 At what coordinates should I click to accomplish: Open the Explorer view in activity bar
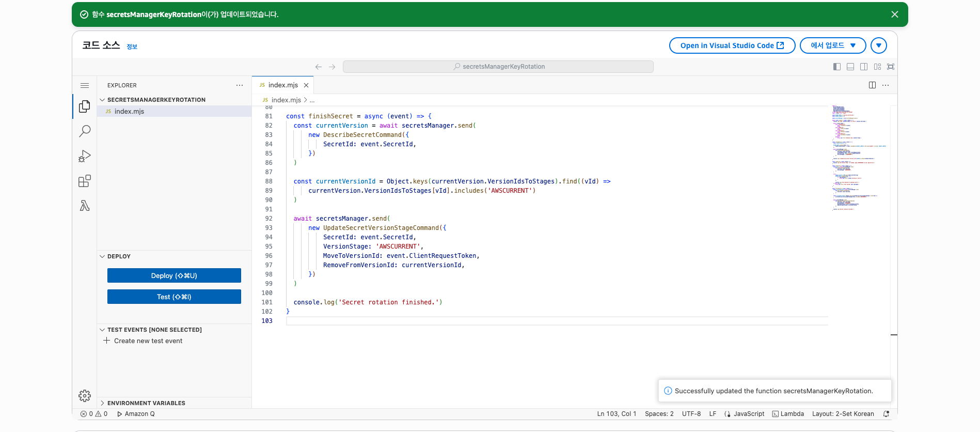[x=85, y=106]
